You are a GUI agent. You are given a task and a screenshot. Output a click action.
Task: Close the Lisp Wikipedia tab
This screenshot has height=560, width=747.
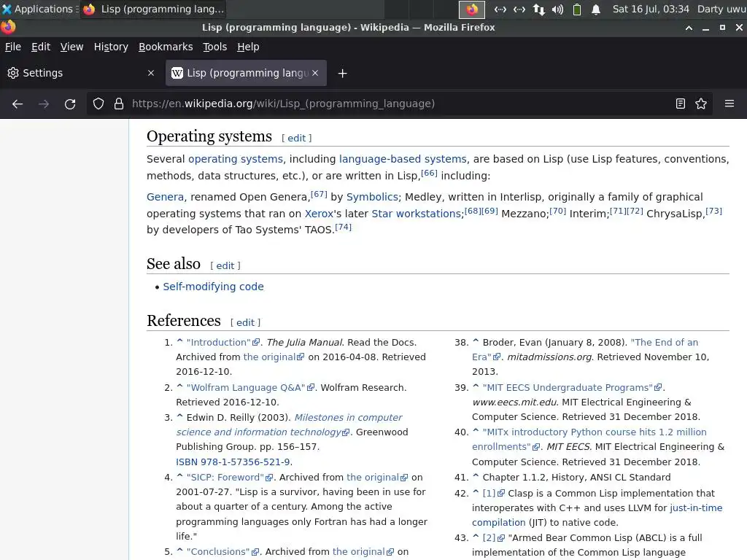[x=315, y=73]
